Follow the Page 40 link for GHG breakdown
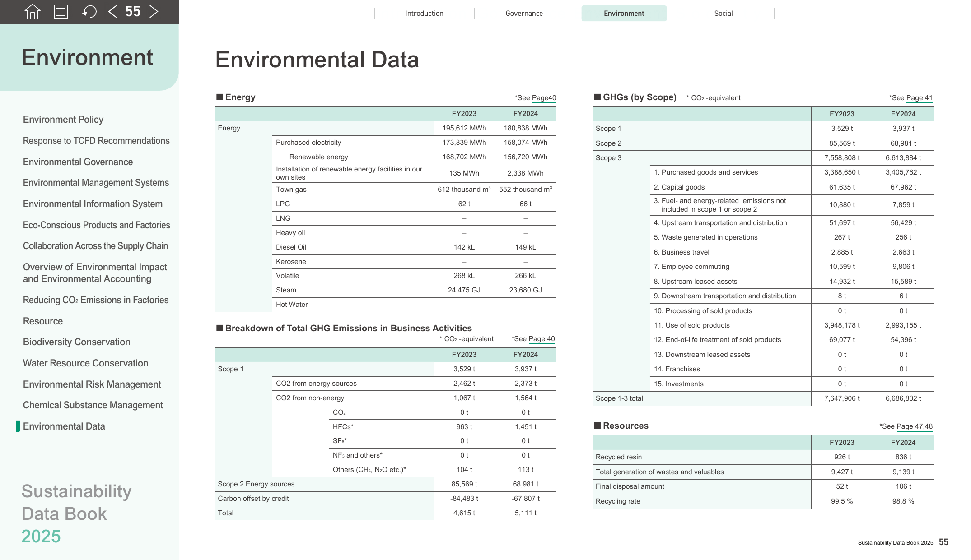The width and height of the screenshot is (971, 560). coord(542,339)
